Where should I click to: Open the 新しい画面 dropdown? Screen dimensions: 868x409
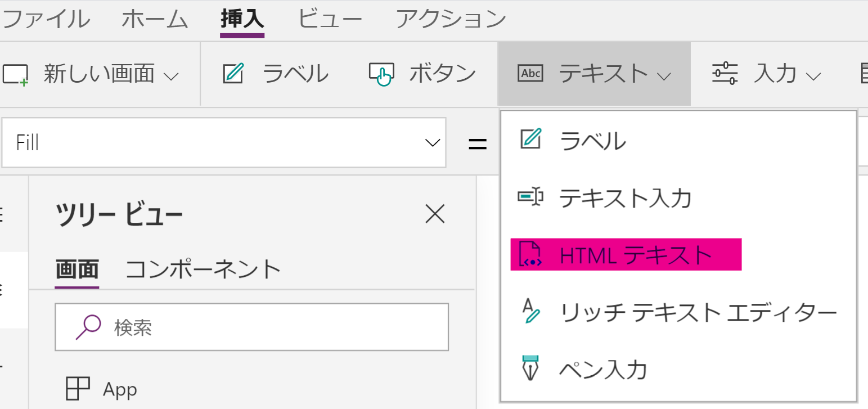(171, 75)
